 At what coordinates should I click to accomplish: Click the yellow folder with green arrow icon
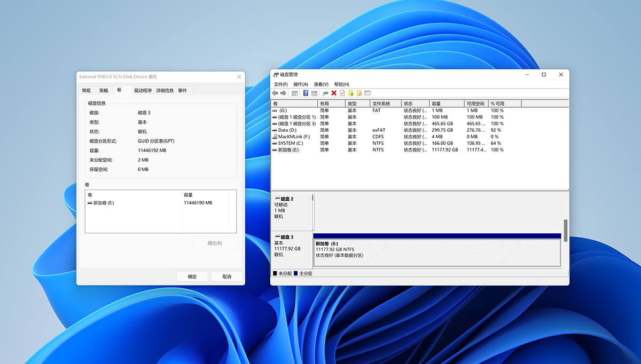point(351,93)
